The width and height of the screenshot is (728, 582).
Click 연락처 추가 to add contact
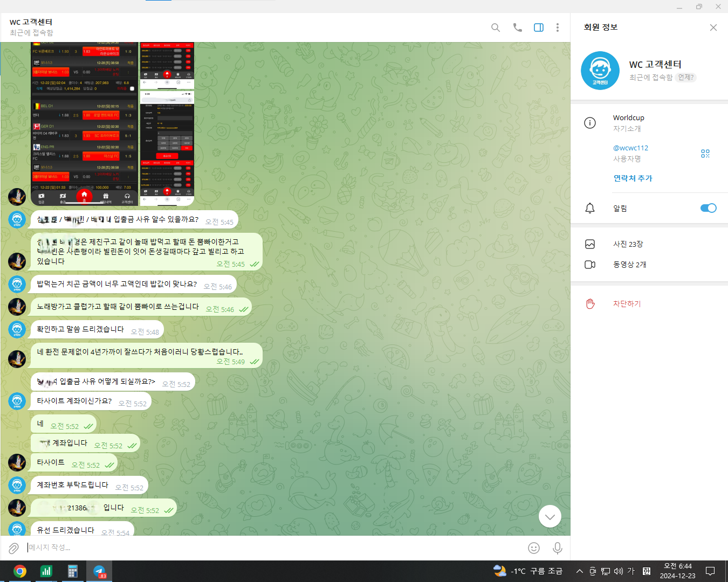coord(633,178)
